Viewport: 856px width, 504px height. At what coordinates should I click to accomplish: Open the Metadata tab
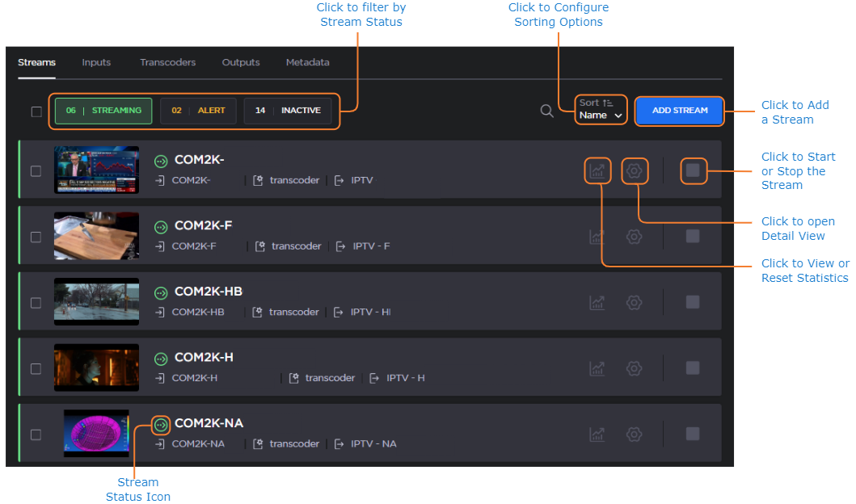(307, 62)
